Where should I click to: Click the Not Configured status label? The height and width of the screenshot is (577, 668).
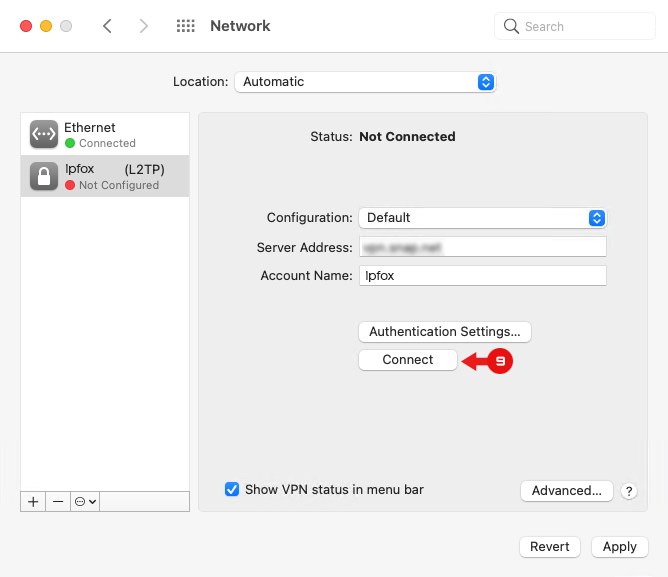tap(119, 185)
